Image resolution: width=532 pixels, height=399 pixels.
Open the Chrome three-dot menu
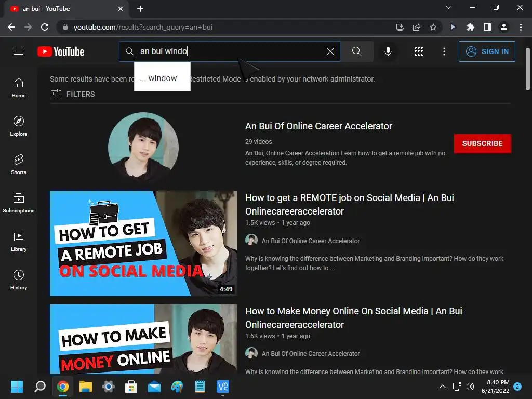click(521, 27)
